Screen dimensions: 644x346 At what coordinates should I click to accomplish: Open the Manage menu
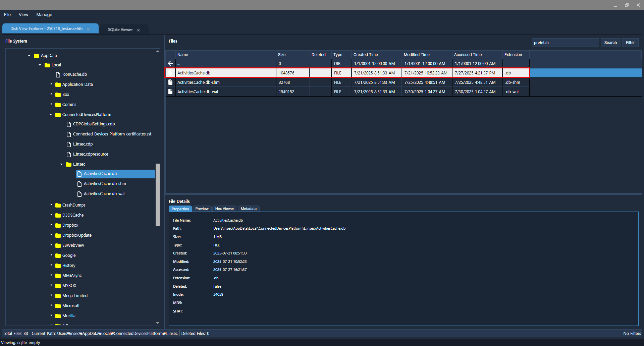[x=44, y=15]
